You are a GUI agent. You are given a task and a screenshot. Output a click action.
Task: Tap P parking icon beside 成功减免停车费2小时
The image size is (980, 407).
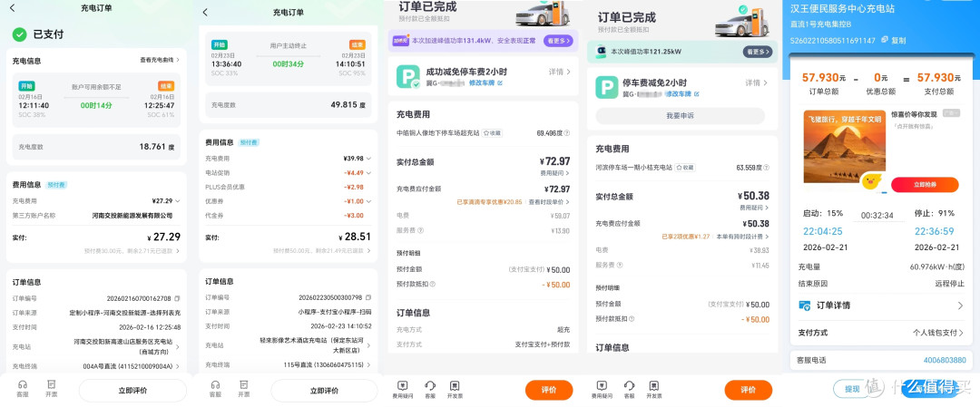pos(408,76)
